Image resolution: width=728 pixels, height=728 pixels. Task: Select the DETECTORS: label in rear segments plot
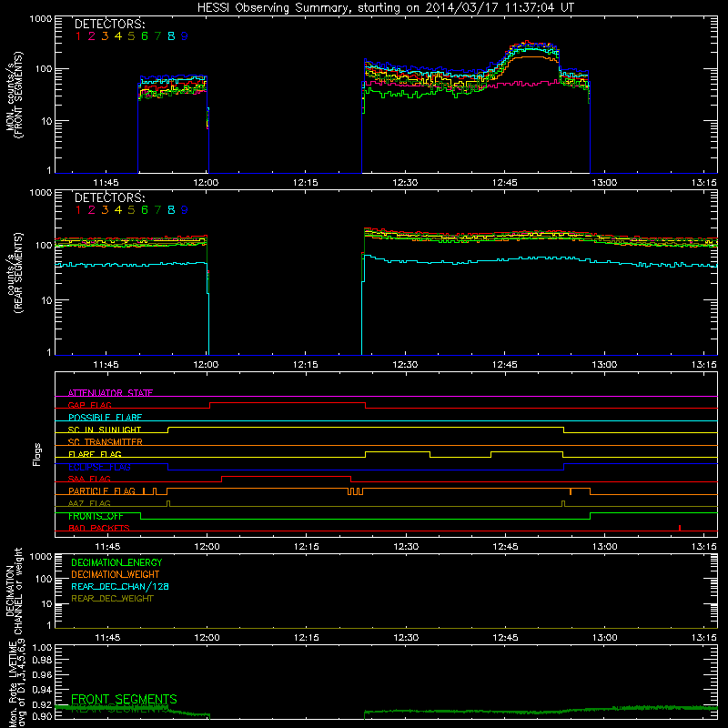click(109, 197)
